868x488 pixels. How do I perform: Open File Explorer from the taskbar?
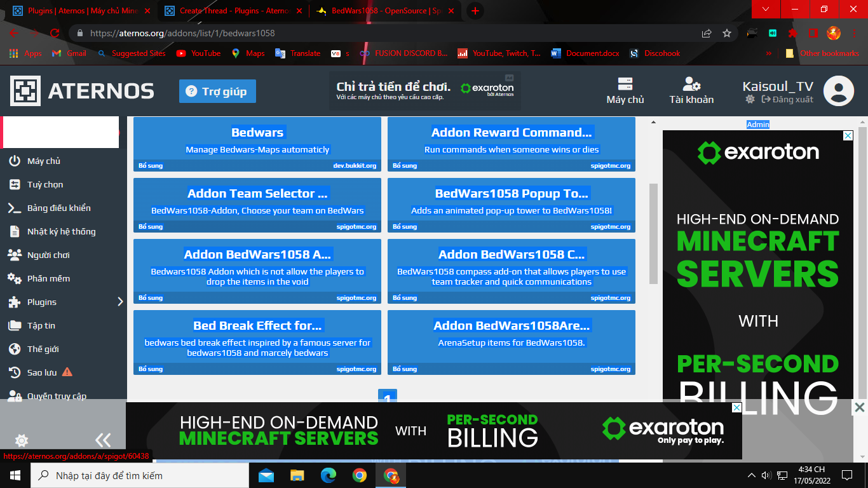pos(297,475)
